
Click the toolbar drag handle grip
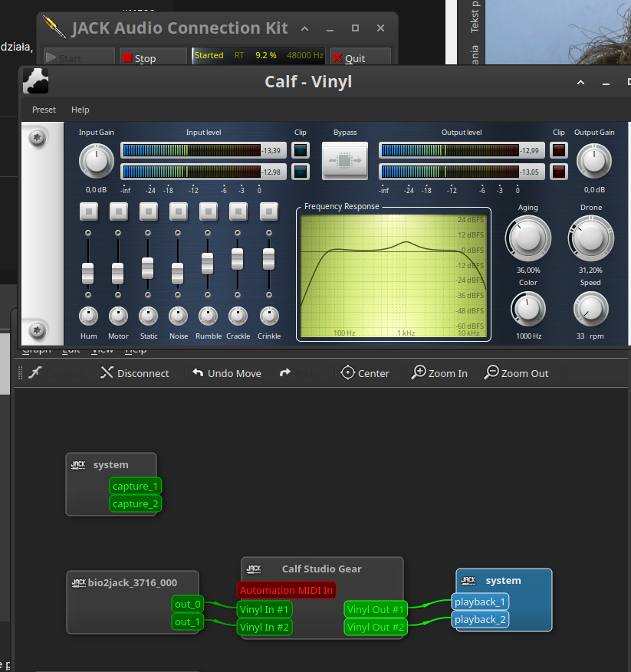(x=20, y=373)
